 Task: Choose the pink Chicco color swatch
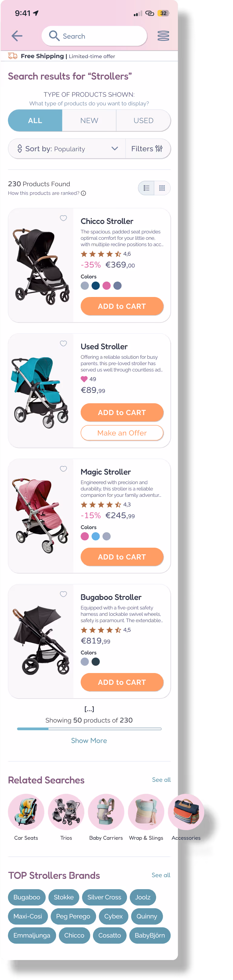coord(107,286)
